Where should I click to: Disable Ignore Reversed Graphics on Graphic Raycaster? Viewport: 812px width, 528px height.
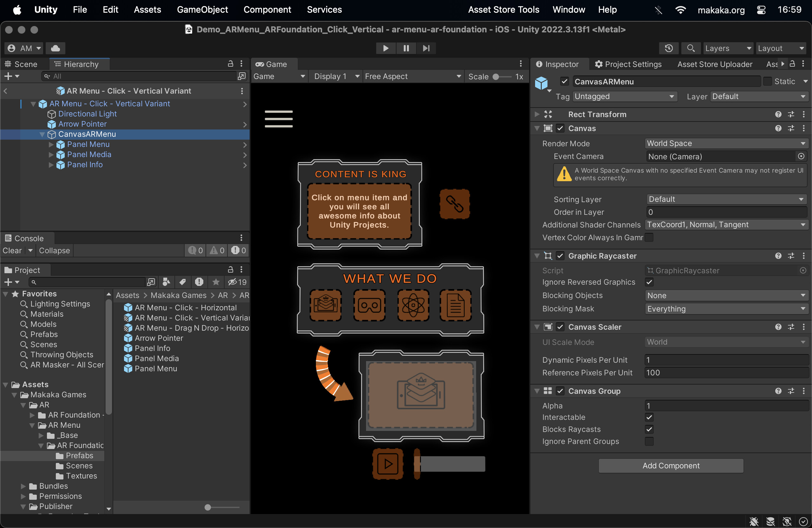[x=649, y=282]
